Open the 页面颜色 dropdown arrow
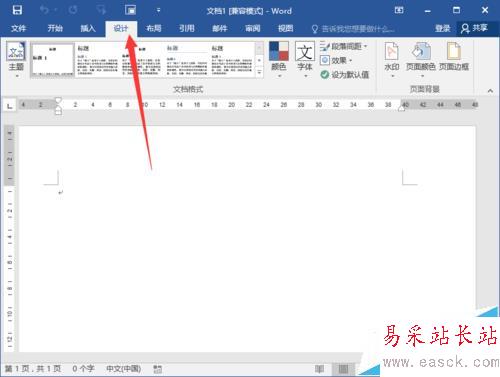The image size is (500, 377). pos(422,76)
